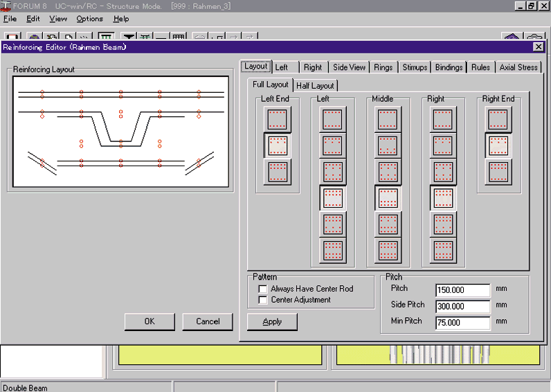The image size is (551, 392).
Task: Pick the top pattern icon in Left column
Action: click(333, 119)
